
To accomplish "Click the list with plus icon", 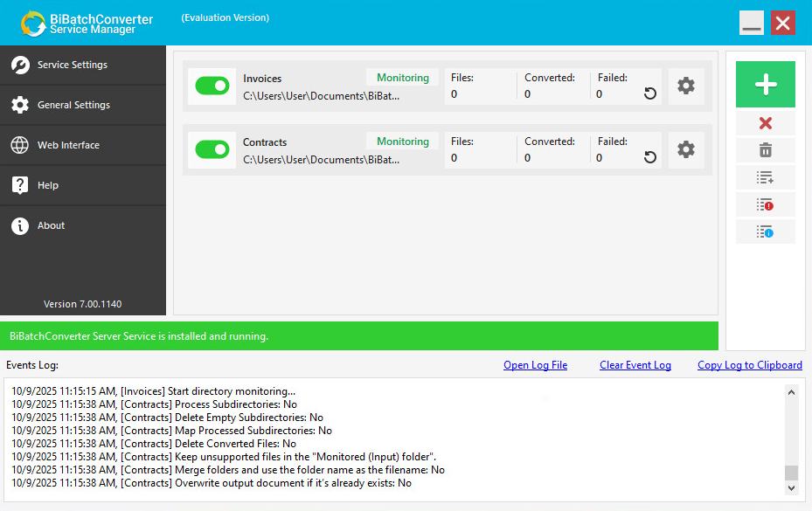I will [765, 177].
